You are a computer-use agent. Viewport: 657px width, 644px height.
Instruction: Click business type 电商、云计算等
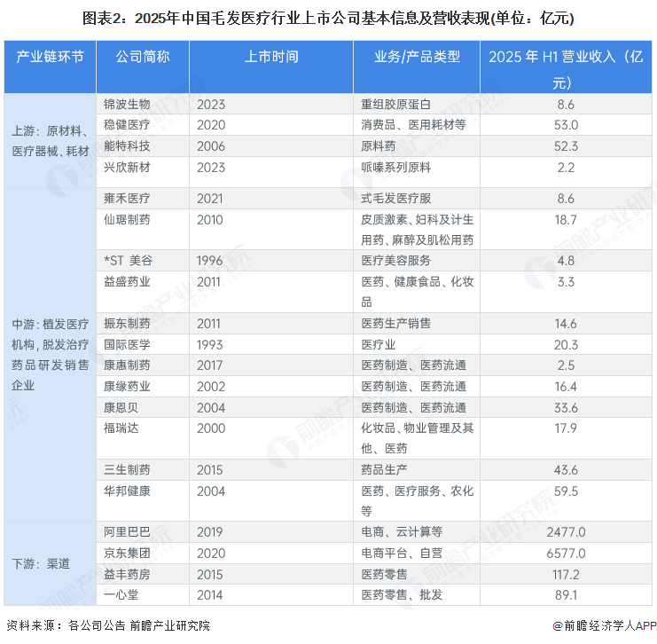(402, 532)
